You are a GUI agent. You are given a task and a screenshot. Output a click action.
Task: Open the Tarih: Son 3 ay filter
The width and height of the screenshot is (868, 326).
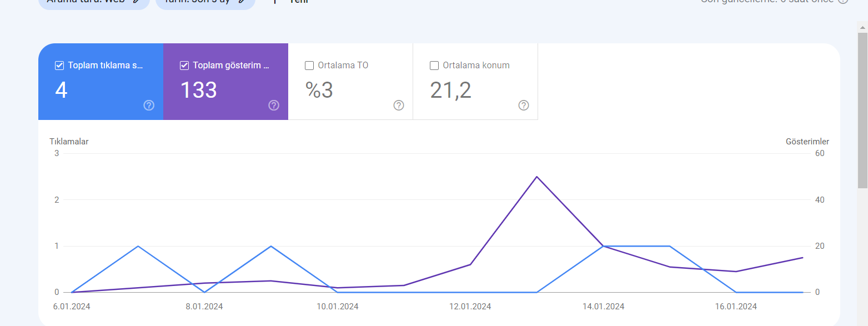pos(205,3)
